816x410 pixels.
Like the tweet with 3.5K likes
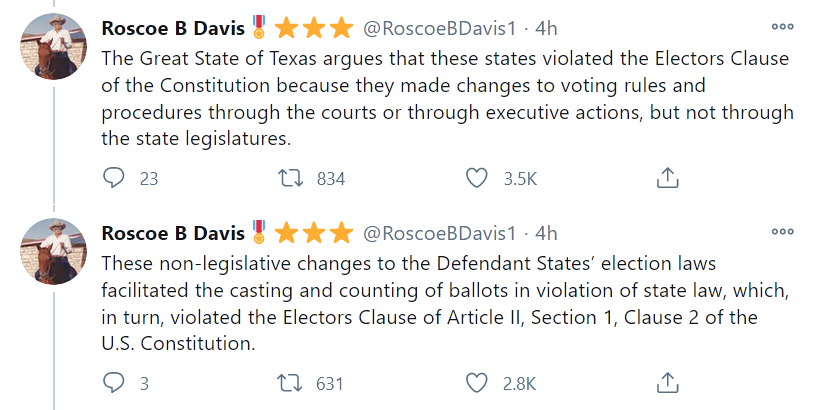pyautogui.click(x=478, y=178)
